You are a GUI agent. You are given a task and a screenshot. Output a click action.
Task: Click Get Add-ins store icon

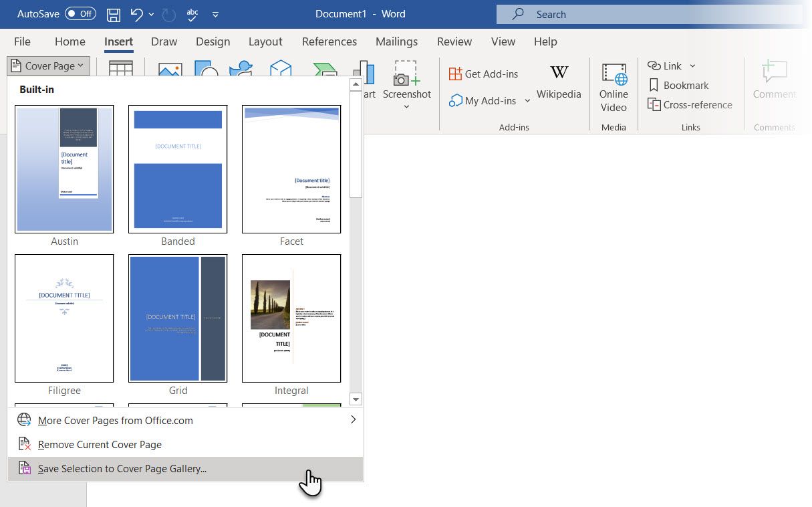(456, 74)
